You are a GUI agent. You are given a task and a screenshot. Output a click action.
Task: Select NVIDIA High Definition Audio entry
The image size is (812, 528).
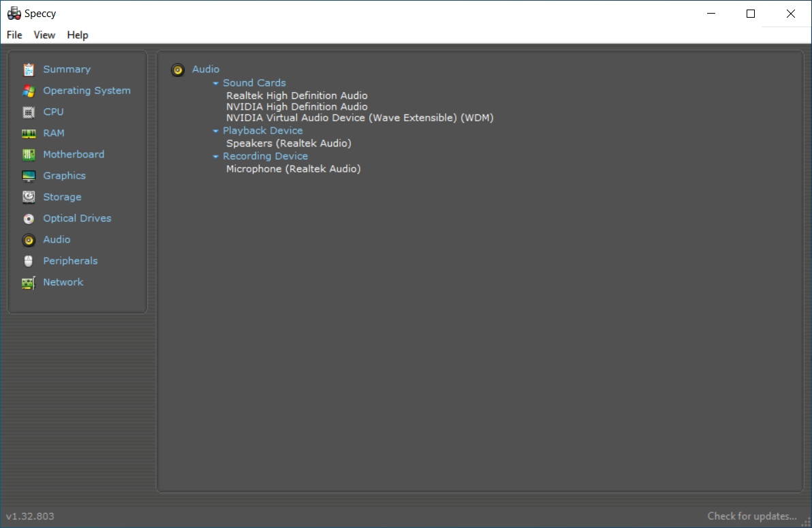point(297,106)
